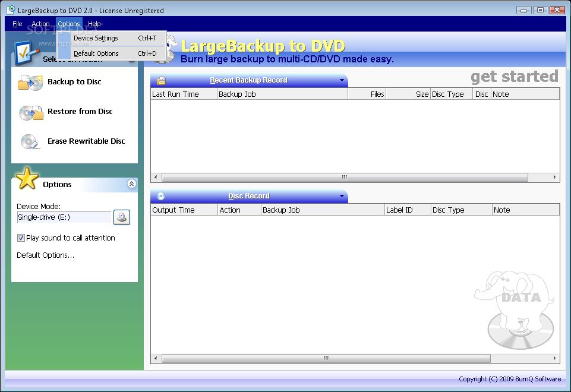This screenshot has width=571, height=392.
Task: Click the Recent Backup Record panel icon
Action: tap(162, 80)
